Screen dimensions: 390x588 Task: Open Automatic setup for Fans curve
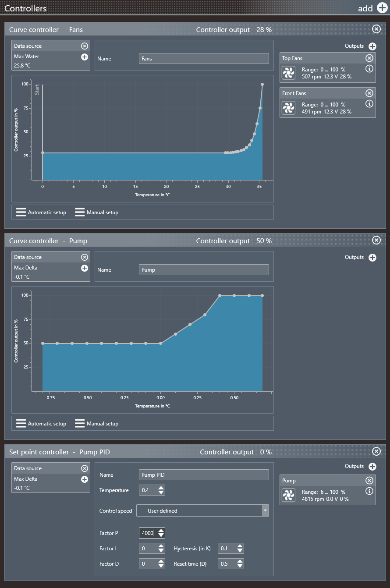pyautogui.click(x=41, y=213)
